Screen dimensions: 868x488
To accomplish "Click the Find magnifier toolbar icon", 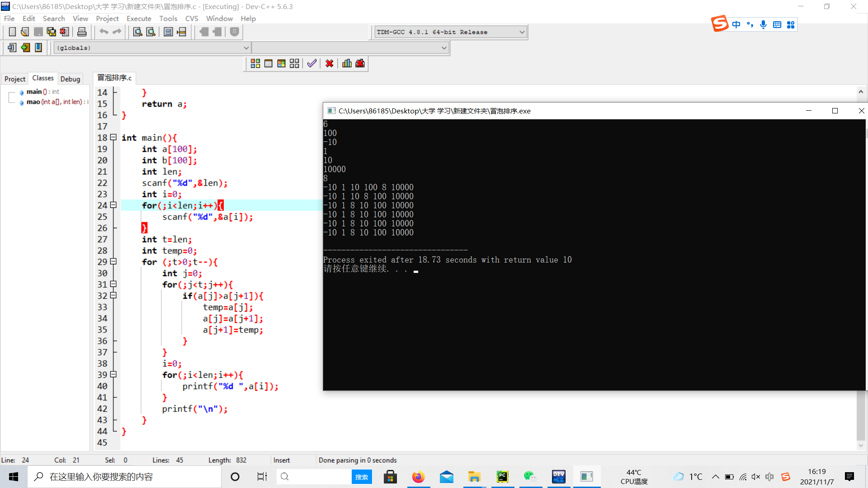I will pyautogui.click(x=137, y=32).
